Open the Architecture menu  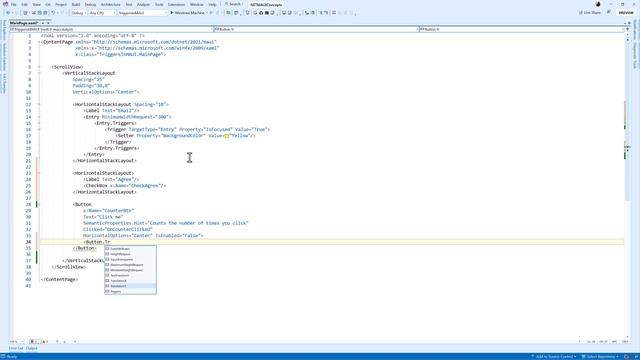pos(111,4)
